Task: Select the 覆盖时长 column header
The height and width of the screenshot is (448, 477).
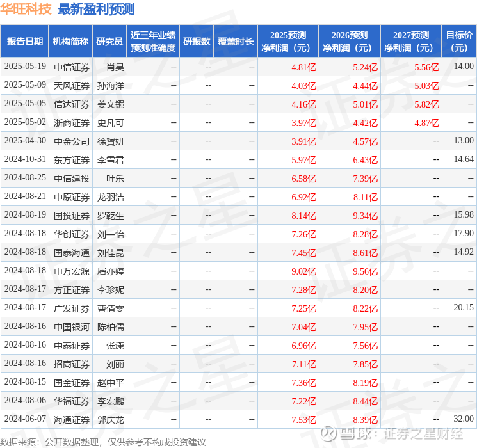Action: tap(236, 42)
